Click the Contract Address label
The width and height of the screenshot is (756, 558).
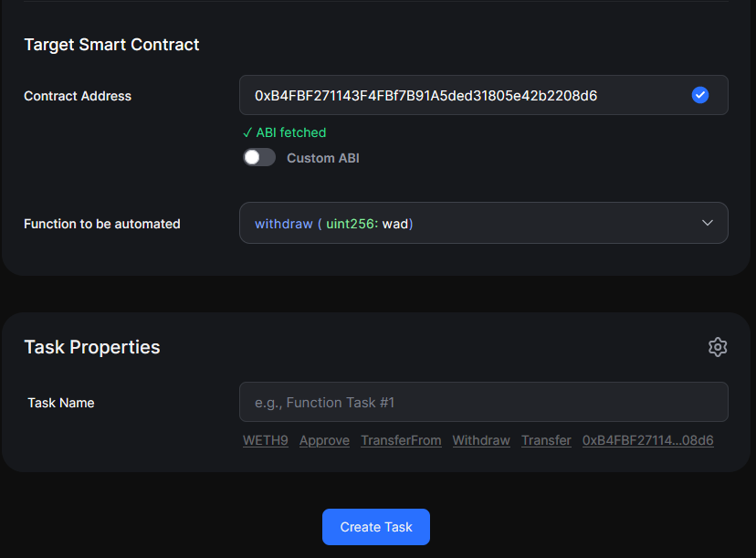point(78,96)
